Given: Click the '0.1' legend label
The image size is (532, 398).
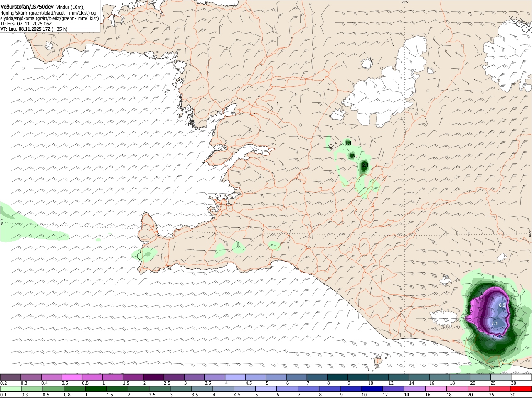Looking at the screenshot, I should (x=3, y=395).
